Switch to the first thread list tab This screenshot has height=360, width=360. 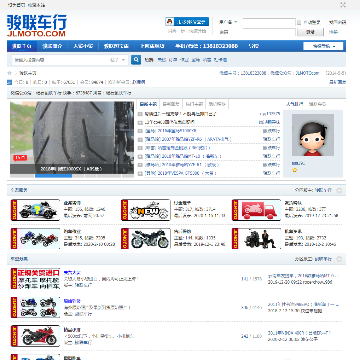coord(148,104)
